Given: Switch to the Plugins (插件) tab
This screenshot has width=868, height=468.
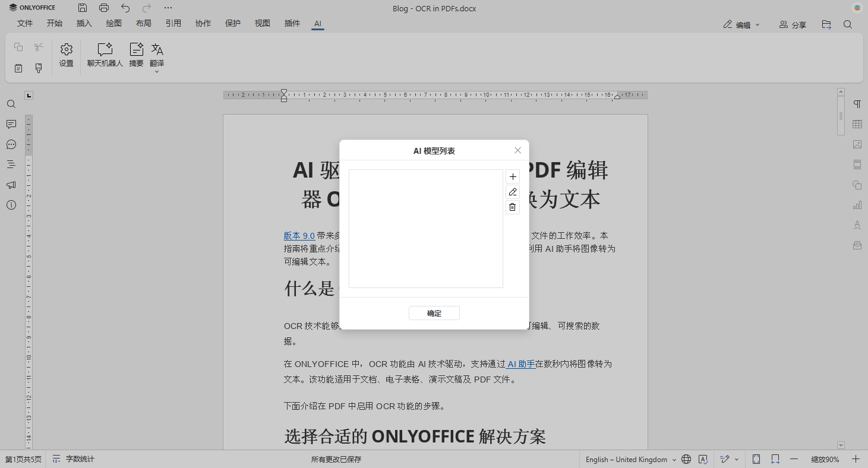Looking at the screenshot, I should click(x=292, y=23).
